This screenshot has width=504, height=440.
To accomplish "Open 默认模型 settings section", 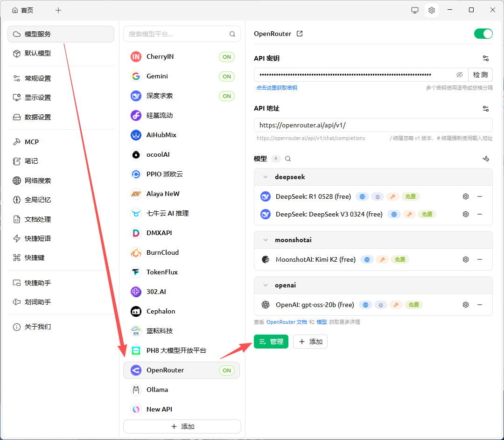I will pos(61,53).
